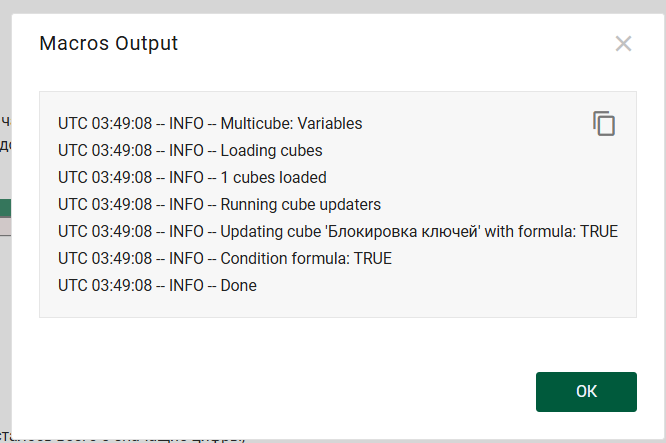The width and height of the screenshot is (666, 443).
Task: Click INFO in the '1 cubes loaded' line
Action: [x=186, y=178]
